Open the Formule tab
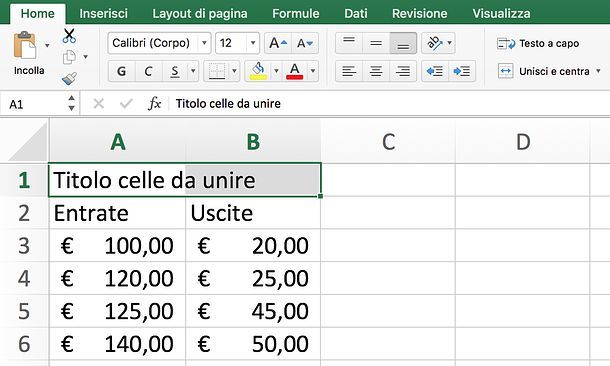 pyautogui.click(x=296, y=14)
